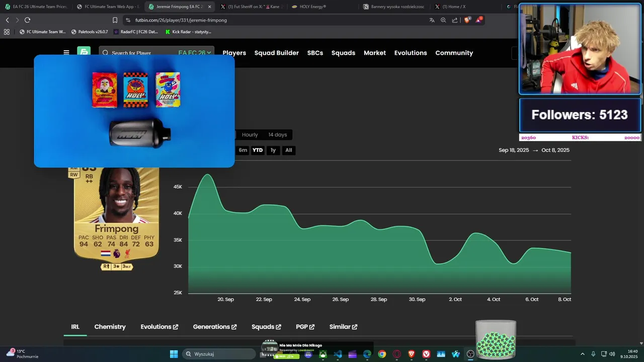Open the FC Ultimate Team W... bookmark

pyautogui.click(x=43, y=32)
